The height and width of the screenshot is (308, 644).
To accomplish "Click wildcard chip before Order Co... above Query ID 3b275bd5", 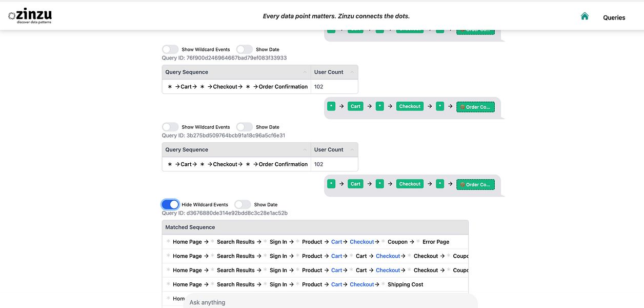I will tap(440, 106).
